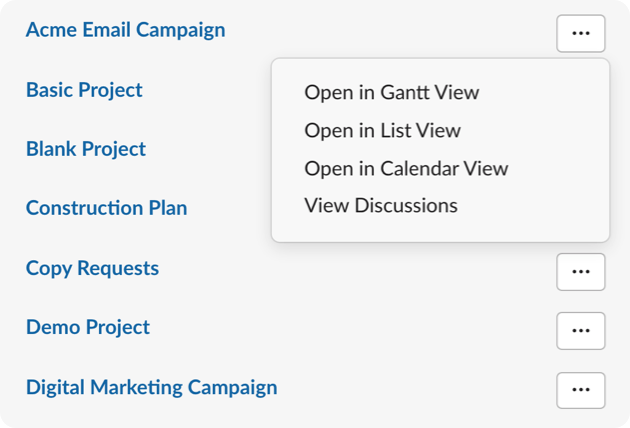The image size is (630, 428).
Task: Open the Demo Project three-dot menu
Action: (x=581, y=330)
